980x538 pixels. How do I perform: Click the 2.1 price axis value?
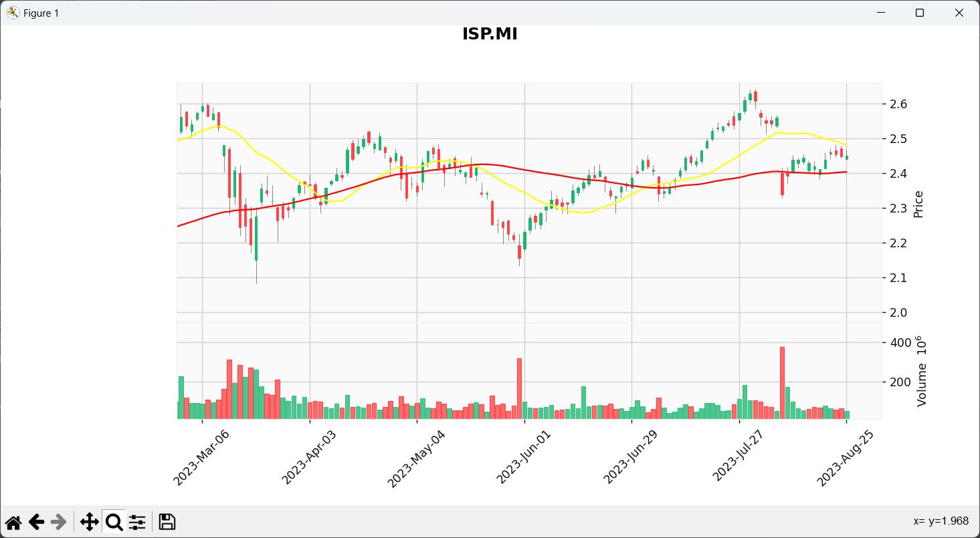(x=898, y=278)
